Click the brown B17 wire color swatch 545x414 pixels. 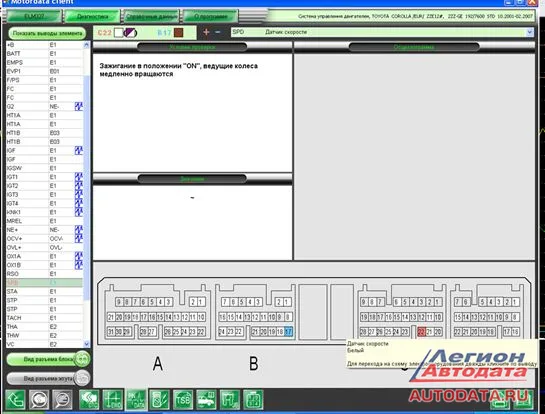[x=178, y=33]
